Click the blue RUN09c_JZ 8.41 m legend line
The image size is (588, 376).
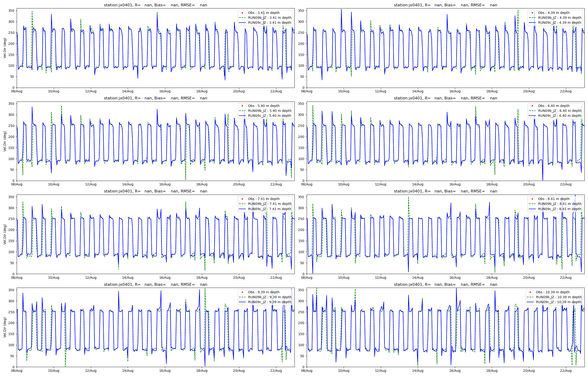[532, 209]
